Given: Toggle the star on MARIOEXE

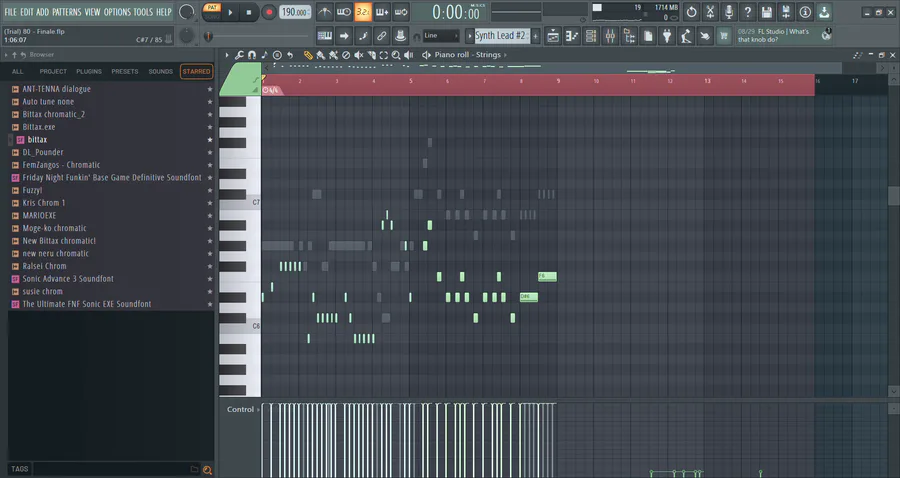Looking at the screenshot, I should [x=210, y=216].
